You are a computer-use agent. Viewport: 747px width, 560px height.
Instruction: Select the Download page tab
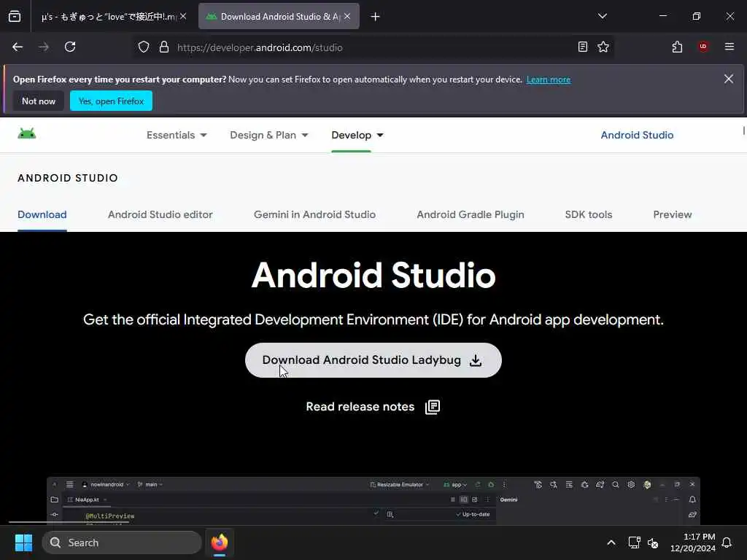point(42,215)
